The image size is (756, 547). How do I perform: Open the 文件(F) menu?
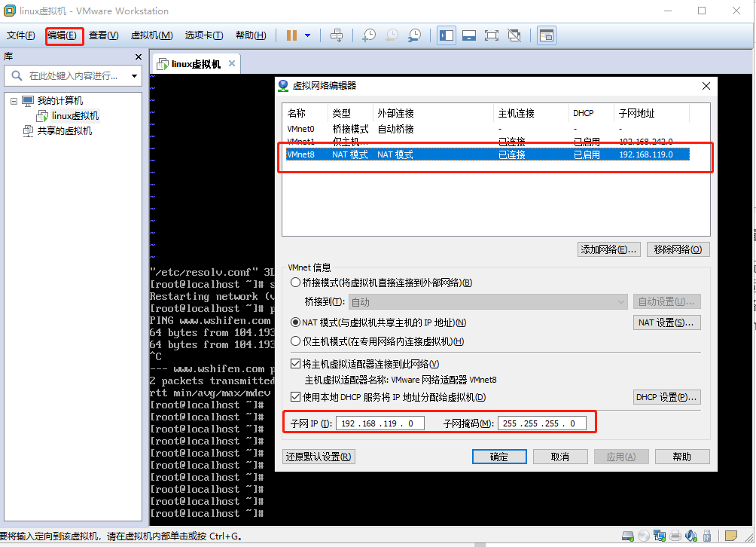pos(21,35)
